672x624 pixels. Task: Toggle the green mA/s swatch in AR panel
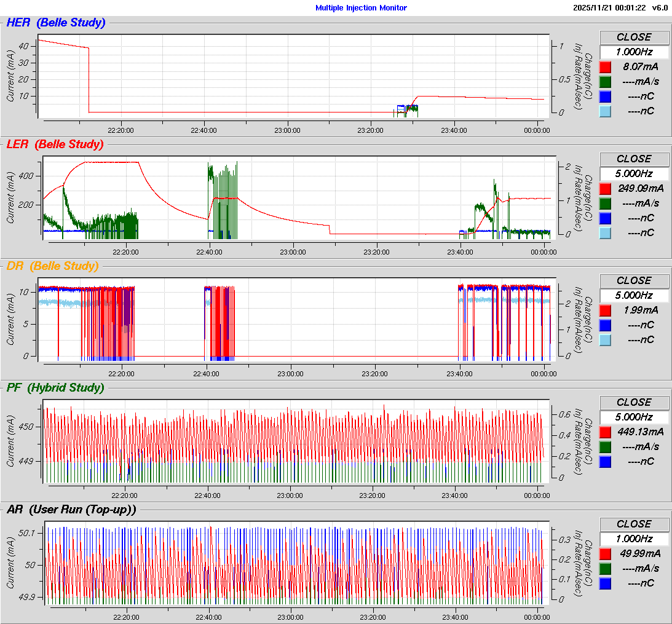pos(606,569)
